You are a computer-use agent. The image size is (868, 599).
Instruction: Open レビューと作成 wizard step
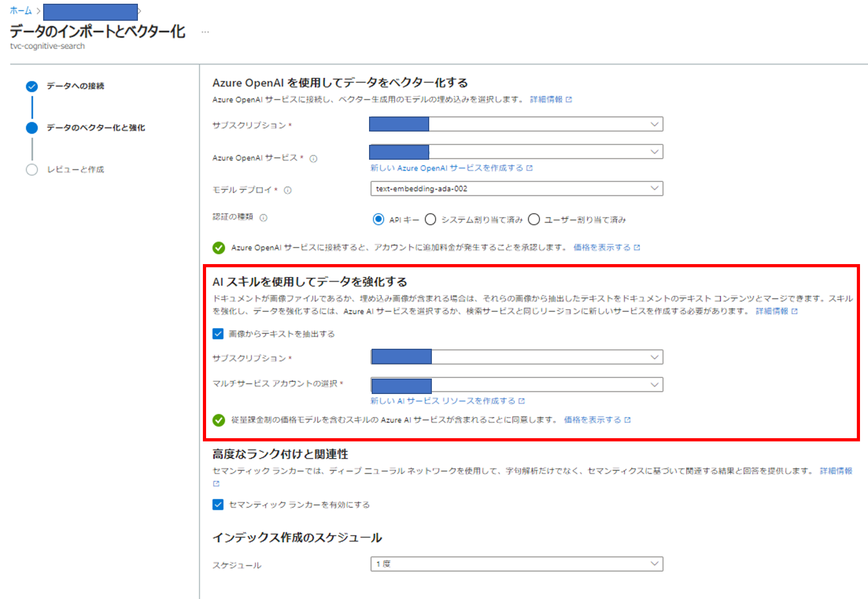pyautogui.click(x=76, y=169)
